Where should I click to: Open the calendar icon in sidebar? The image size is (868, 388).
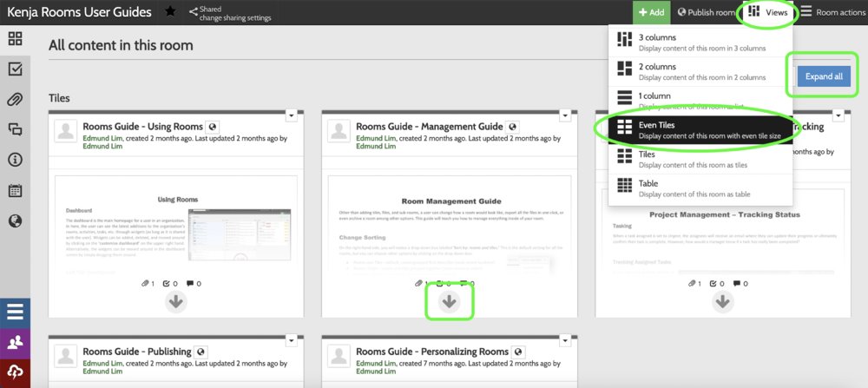(x=15, y=191)
